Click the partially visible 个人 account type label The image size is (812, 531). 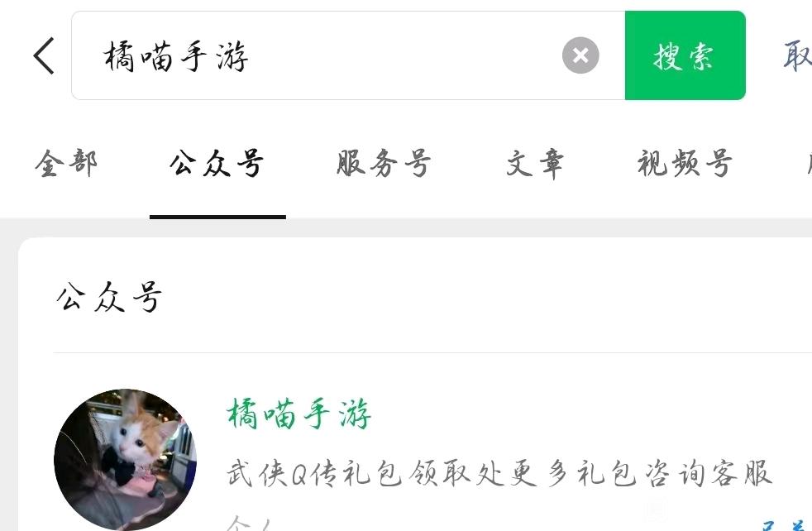(250, 524)
